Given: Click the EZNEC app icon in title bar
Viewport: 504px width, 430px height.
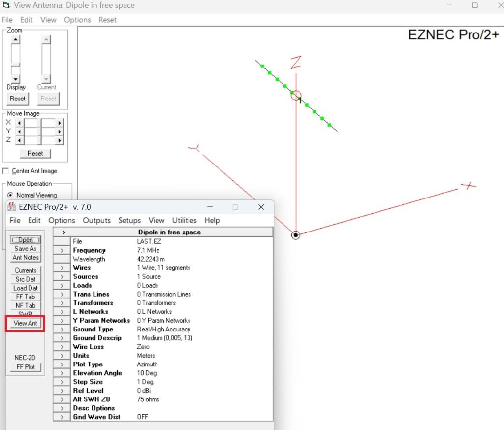Looking at the screenshot, I should tap(12, 207).
